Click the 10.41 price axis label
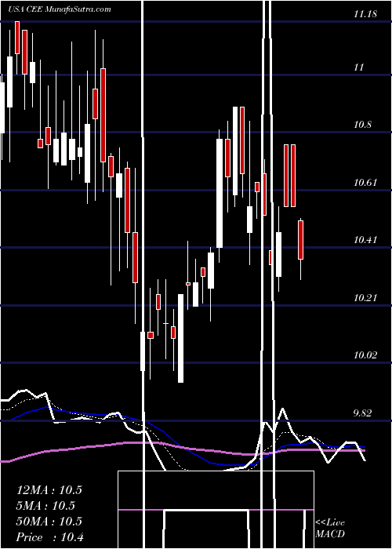 (365, 240)
